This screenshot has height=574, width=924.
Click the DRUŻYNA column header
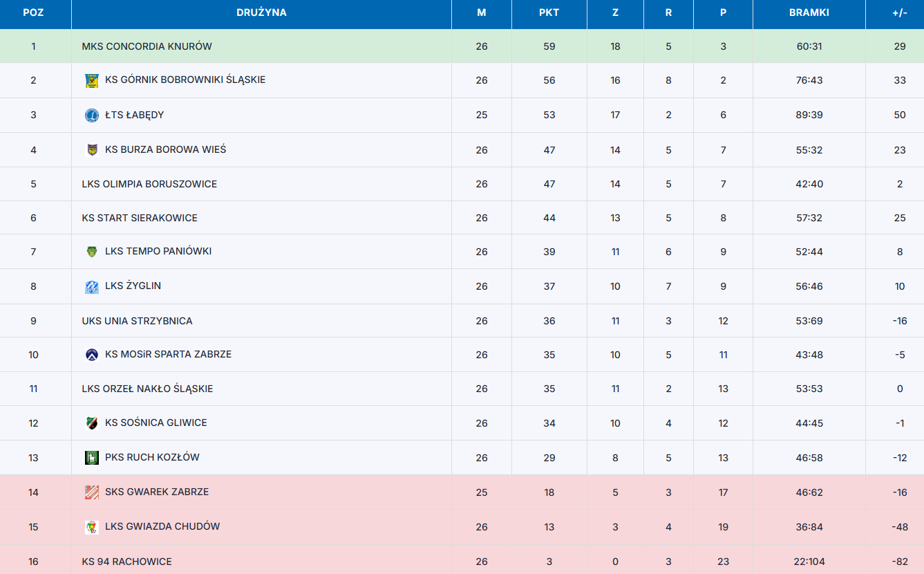click(x=261, y=12)
